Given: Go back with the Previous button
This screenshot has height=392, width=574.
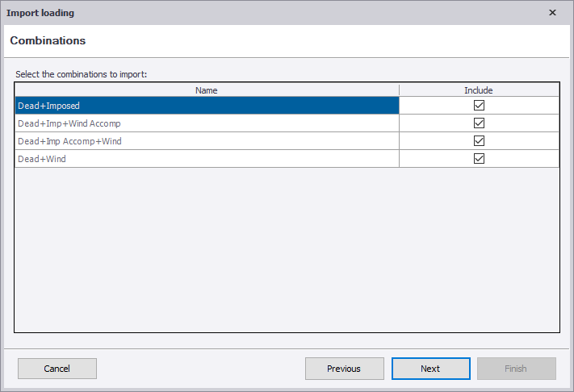Looking at the screenshot, I should 344,369.
